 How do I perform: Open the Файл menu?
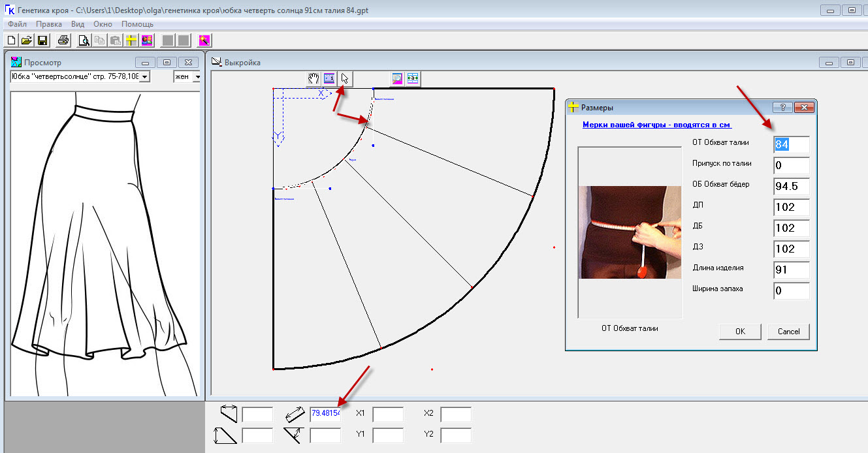click(17, 24)
